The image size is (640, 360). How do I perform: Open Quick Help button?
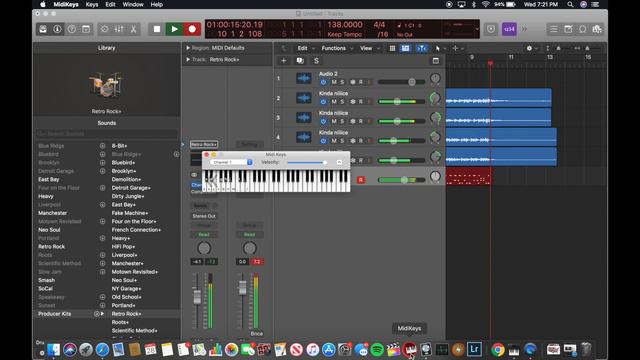[x=71, y=29]
